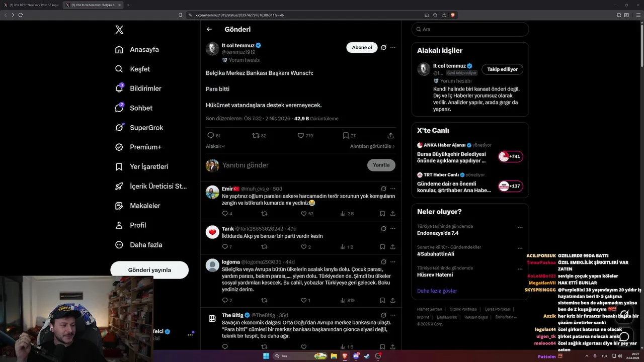This screenshot has height=362, width=644.
Task: Open Yer İşaretleri bookmarks
Action: click(141, 166)
